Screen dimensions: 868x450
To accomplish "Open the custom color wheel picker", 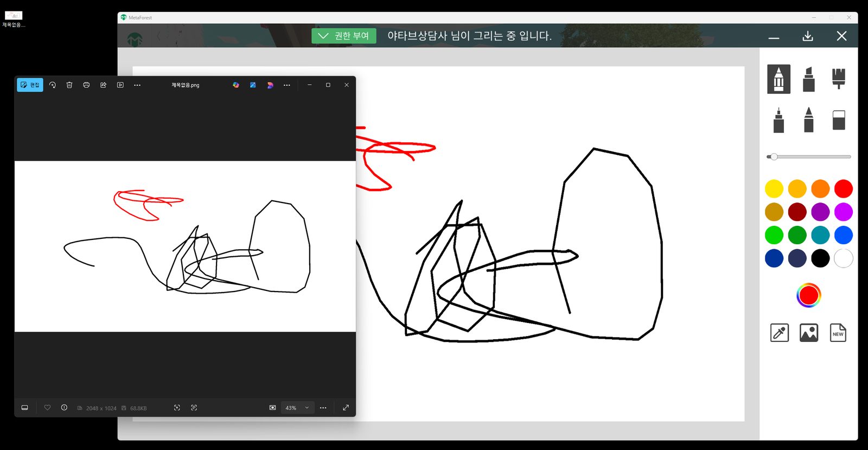I will (809, 295).
